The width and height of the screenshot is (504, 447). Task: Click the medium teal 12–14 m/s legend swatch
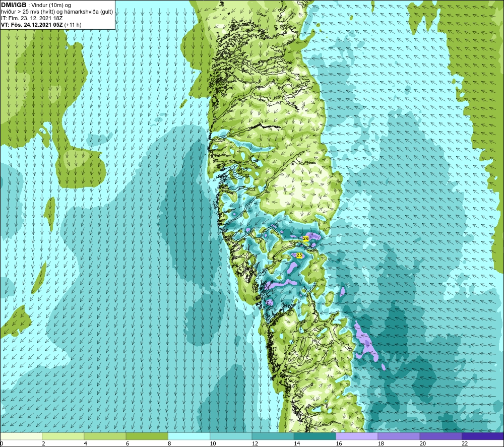tap(273, 436)
